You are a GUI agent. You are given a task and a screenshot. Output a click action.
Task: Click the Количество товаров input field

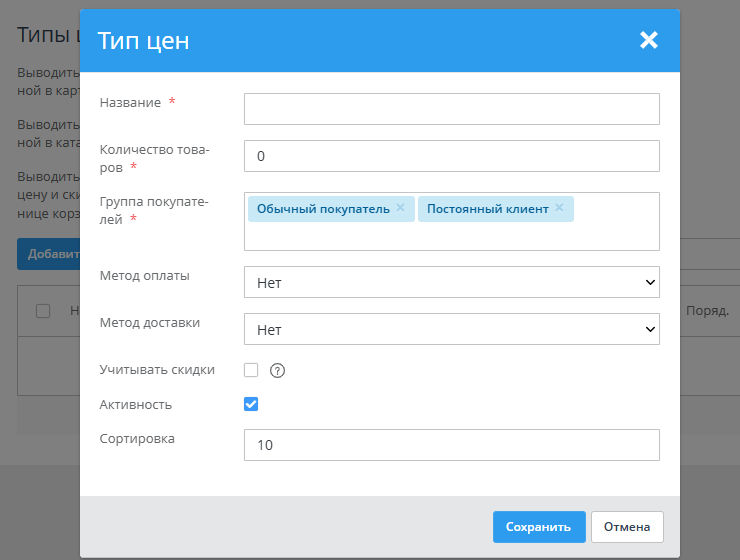[x=451, y=156]
